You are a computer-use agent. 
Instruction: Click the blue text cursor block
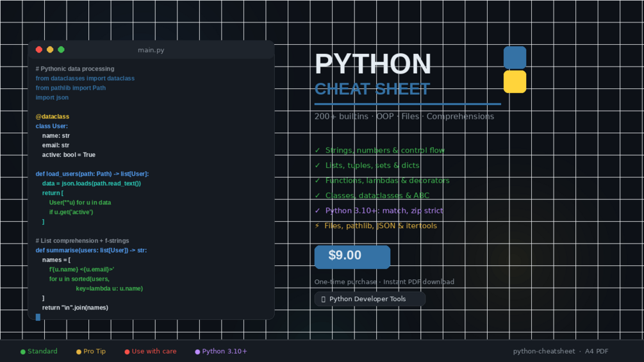(x=38, y=317)
